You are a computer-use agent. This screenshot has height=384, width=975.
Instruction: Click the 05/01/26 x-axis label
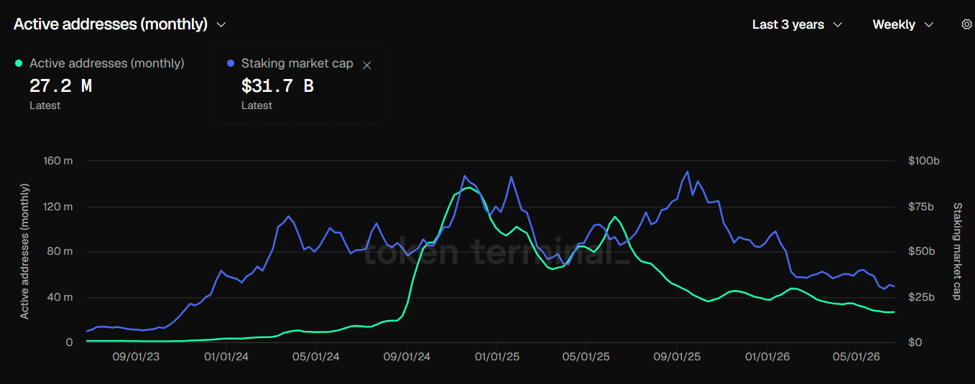tap(856, 357)
